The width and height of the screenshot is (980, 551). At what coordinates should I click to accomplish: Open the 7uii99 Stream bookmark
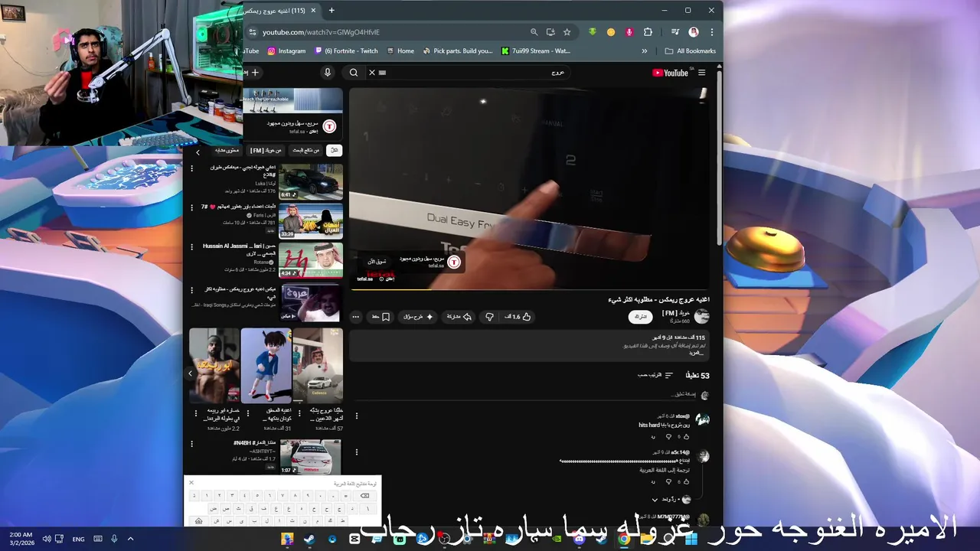tap(536, 51)
